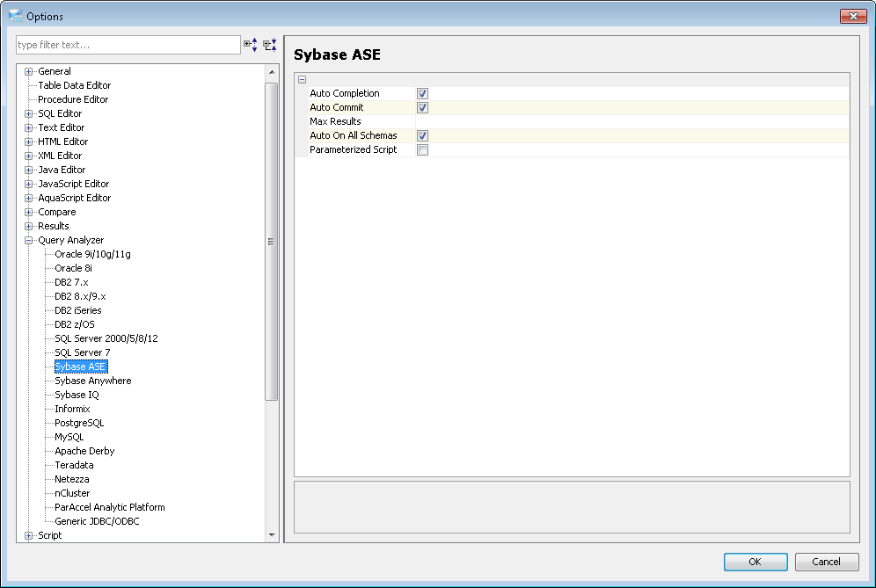The height and width of the screenshot is (588, 876).
Task: Click the Auto On All Schemas label
Action: [x=354, y=135]
